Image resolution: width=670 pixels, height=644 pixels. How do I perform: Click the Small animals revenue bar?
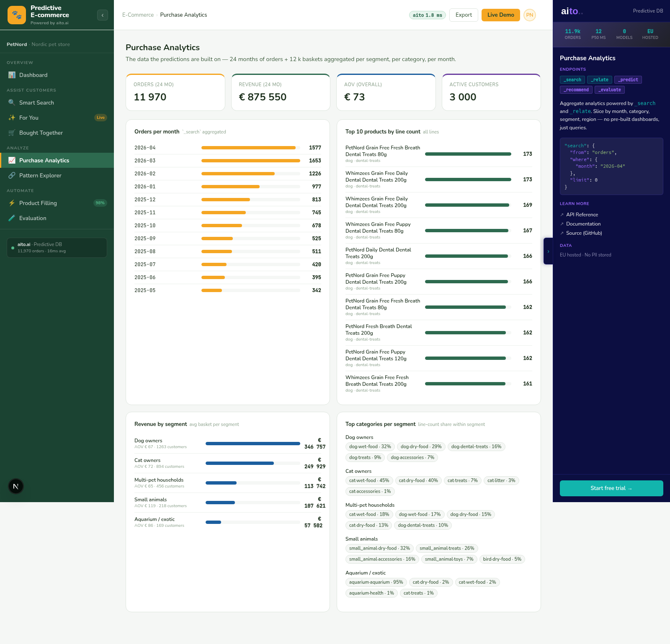pyautogui.click(x=220, y=503)
